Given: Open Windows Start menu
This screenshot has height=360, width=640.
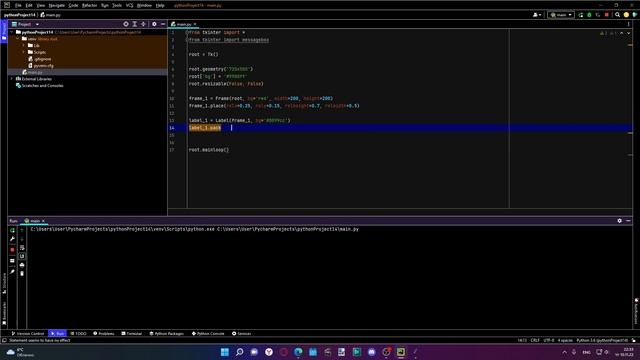Looking at the screenshot, I should coord(224,352).
